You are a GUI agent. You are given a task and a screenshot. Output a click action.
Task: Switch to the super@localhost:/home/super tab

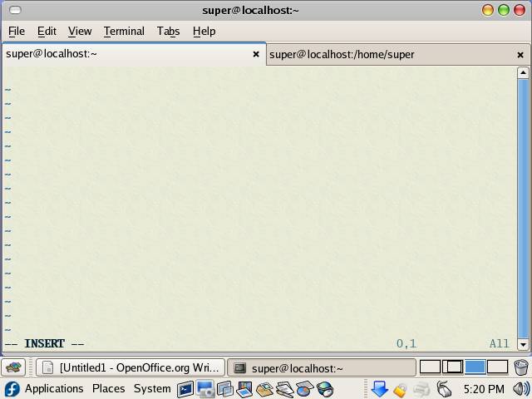pyautogui.click(x=342, y=54)
